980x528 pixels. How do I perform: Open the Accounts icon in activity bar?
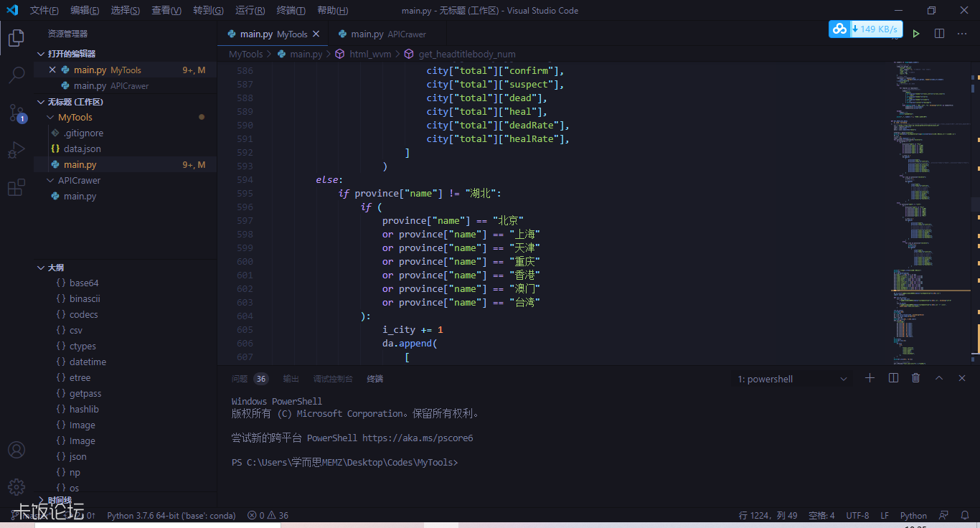(x=17, y=450)
